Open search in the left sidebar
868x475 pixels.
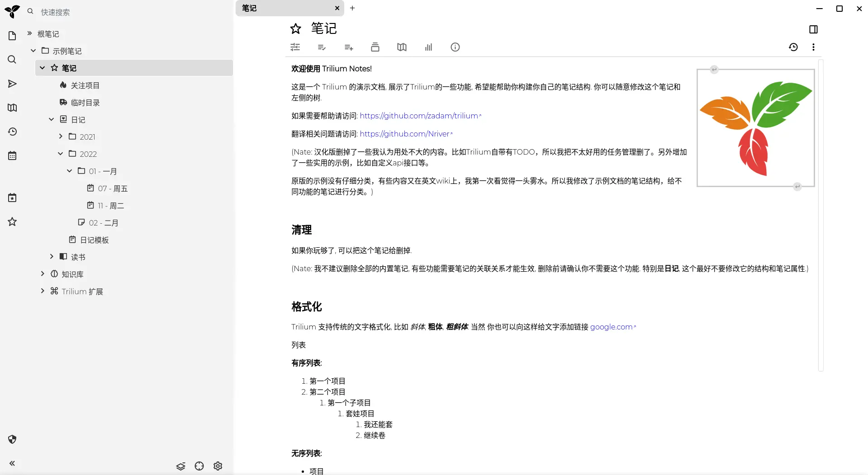coord(12,59)
